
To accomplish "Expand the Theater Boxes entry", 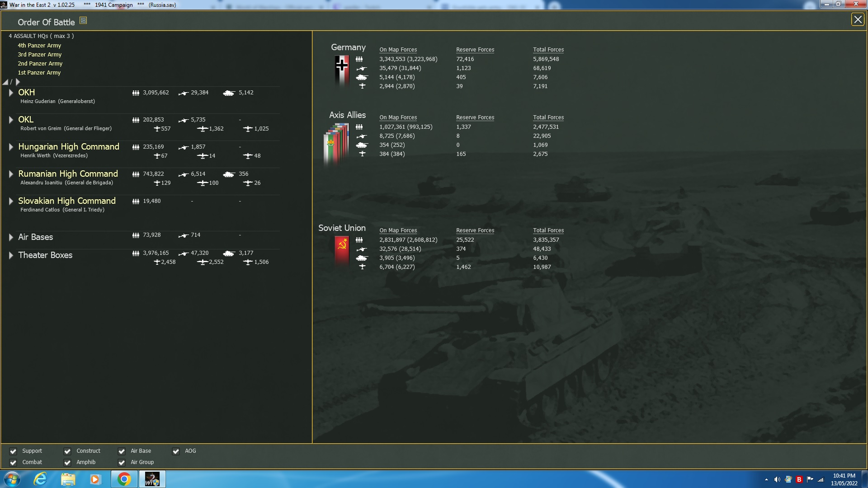I will [11, 255].
